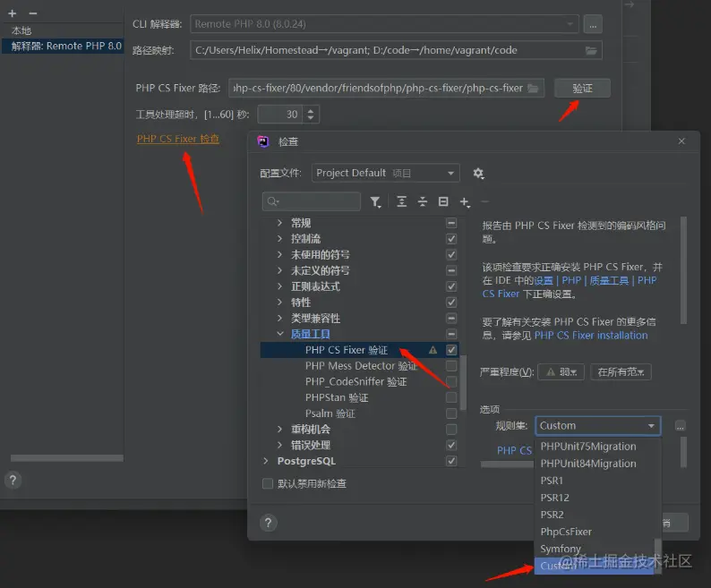The width and height of the screenshot is (711, 588).
Task: Open CLI interpreter browse button
Action: (593, 24)
